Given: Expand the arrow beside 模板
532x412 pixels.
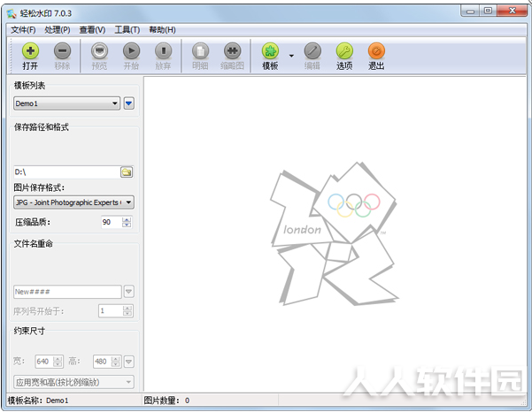Looking at the screenshot, I should 291,56.
